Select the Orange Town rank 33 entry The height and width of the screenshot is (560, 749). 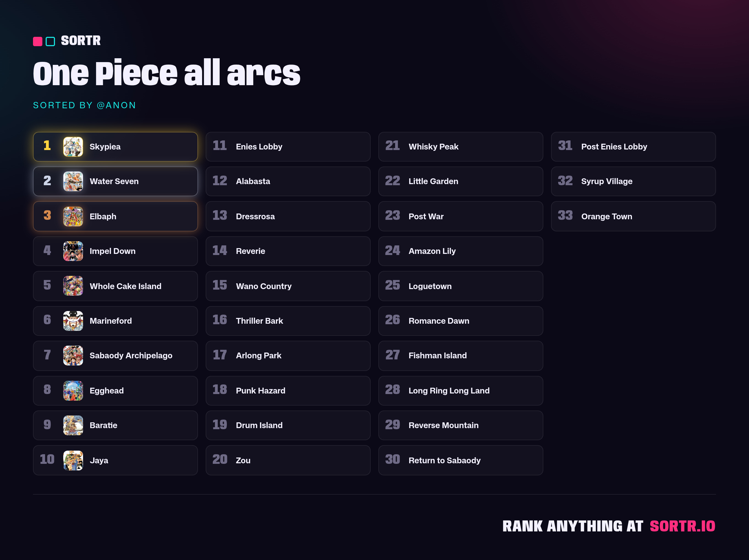(x=633, y=216)
